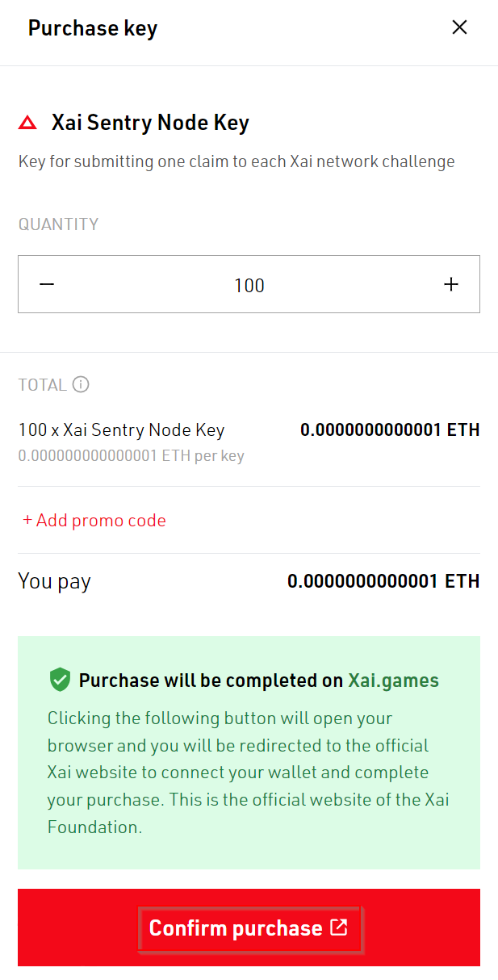Click the green redirect notice paragraph
The height and width of the screenshot is (980, 498).
pyautogui.click(x=248, y=773)
